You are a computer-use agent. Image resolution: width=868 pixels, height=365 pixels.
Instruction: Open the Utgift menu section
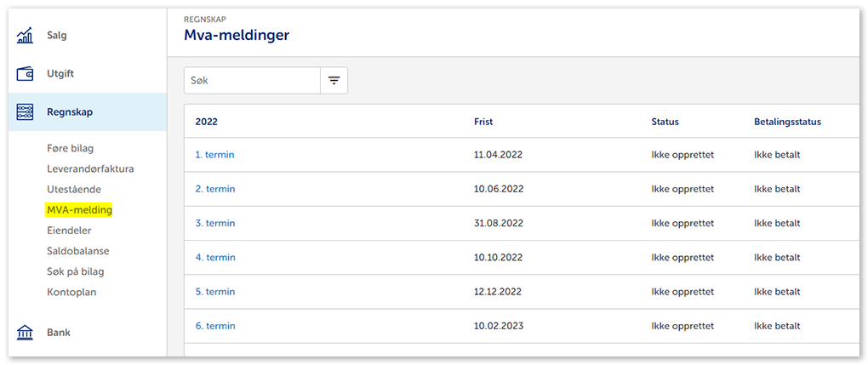click(x=60, y=74)
